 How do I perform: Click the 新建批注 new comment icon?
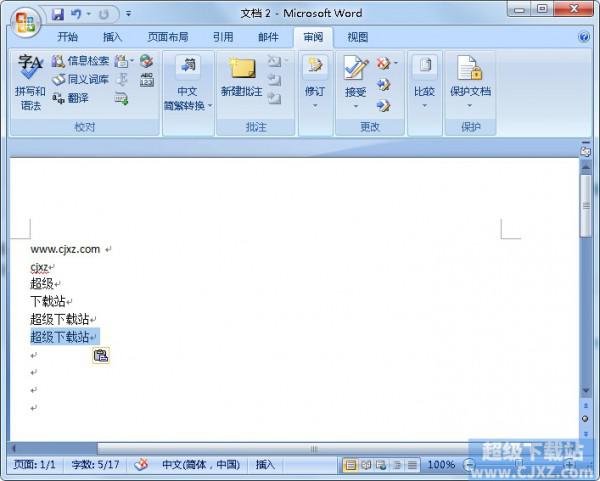pyautogui.click(x=242, y=68)
